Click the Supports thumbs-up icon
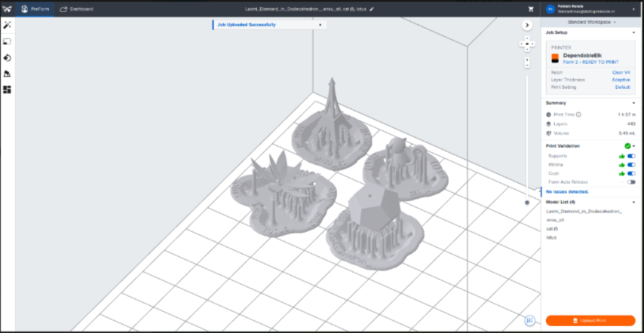 pyautogui.click(x=622, y=156)
